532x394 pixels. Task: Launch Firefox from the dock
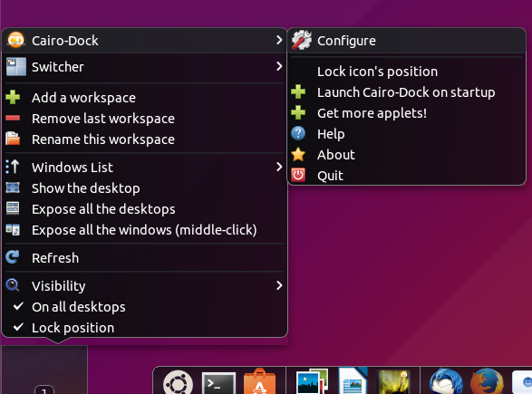[x=487, y=382]
